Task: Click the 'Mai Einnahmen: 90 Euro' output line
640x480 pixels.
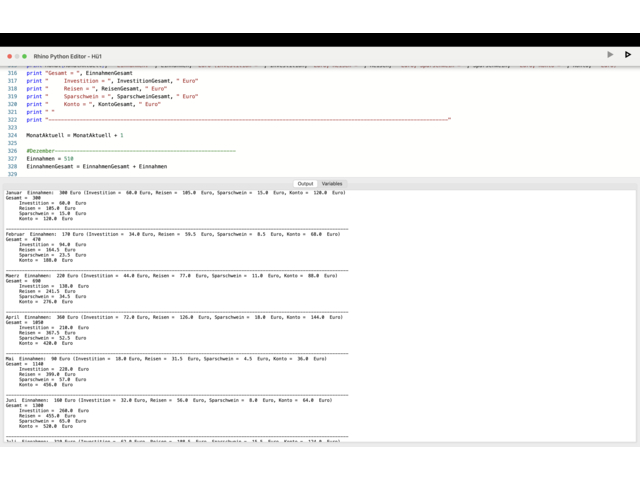Action: pos(166,359)
